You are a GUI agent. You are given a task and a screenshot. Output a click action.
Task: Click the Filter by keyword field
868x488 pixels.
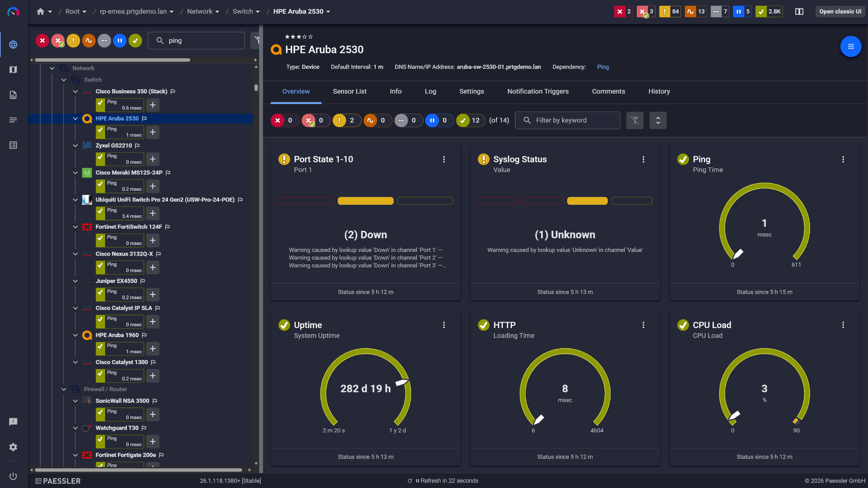tap(568, 120)
